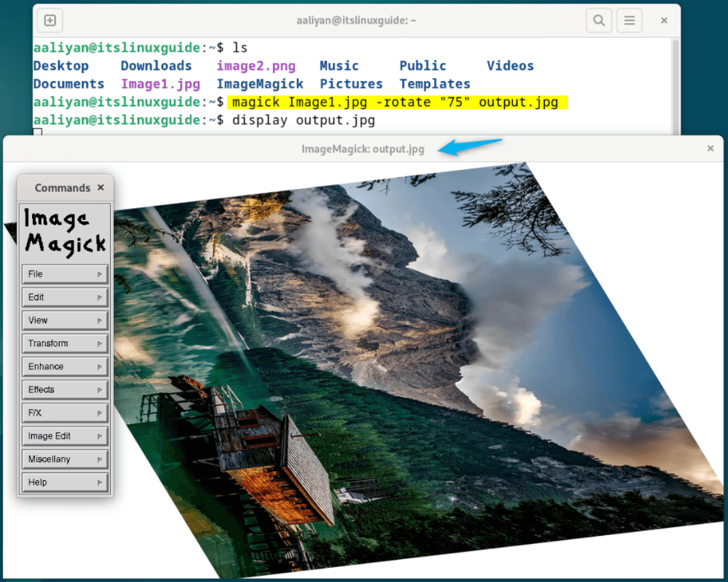Screen dimensions: 728x582
Task: Close the Commands panel
Action: (x=100, y=187)
